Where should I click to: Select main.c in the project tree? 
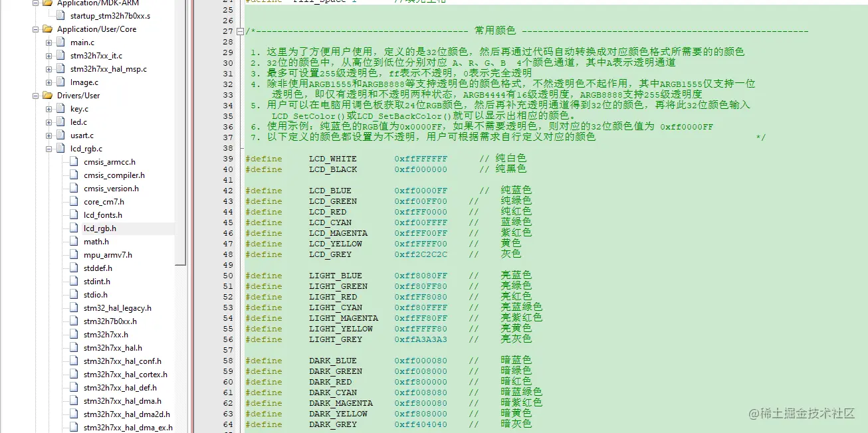[x=82, y=43]
